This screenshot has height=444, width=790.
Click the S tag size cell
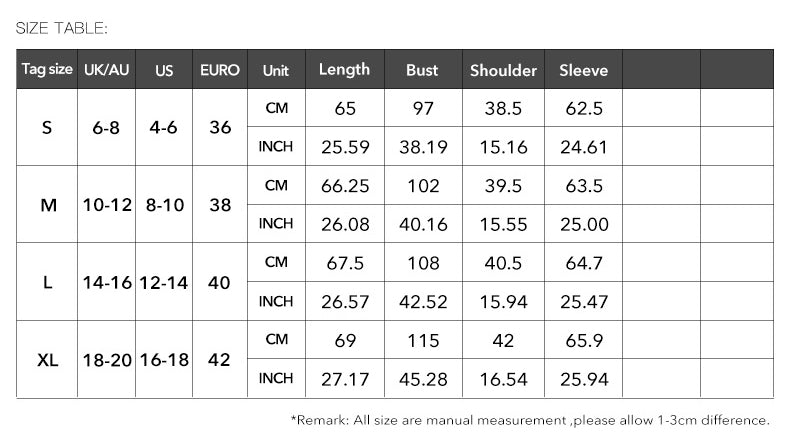[x=47, y=128]
